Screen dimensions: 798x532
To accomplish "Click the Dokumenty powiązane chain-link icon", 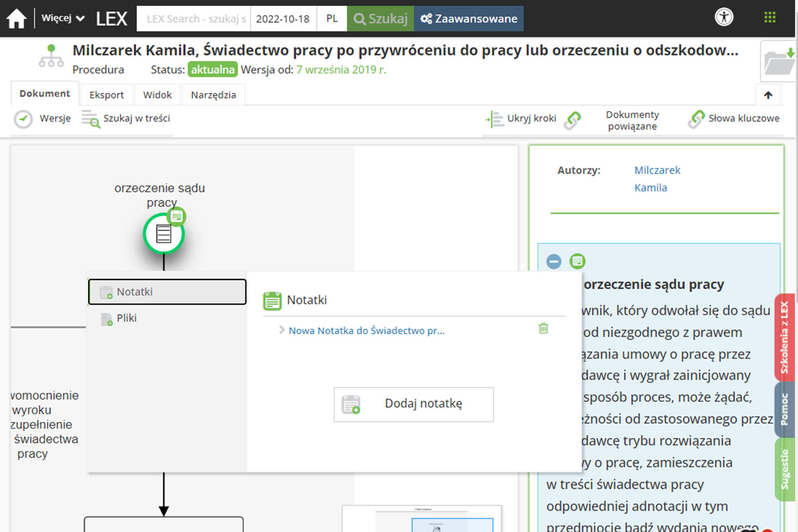I will click(573, 121).
